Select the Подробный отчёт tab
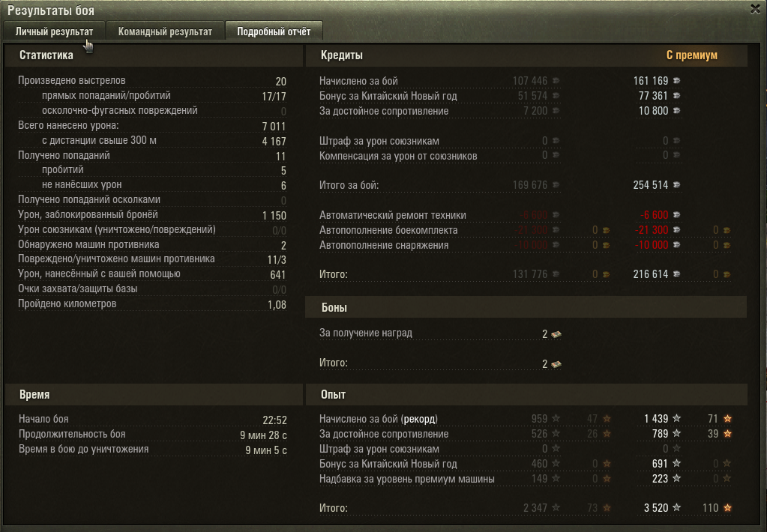 point(274,31)
